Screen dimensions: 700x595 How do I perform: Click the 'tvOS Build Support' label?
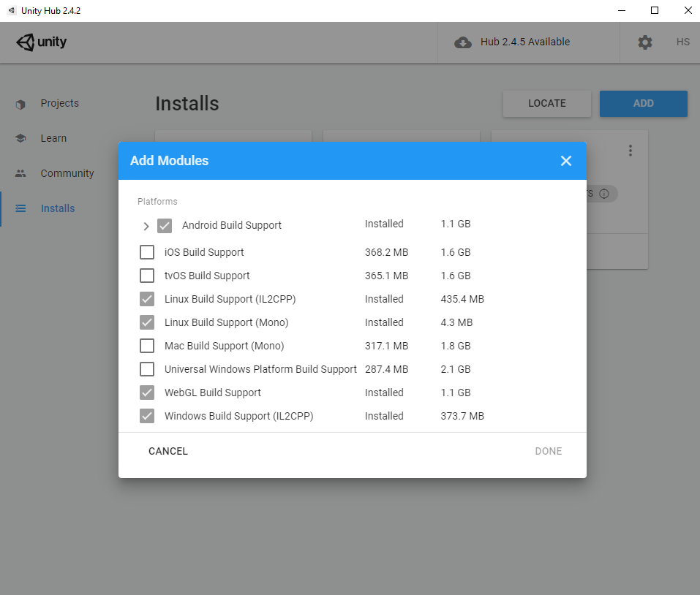(207, 276)
